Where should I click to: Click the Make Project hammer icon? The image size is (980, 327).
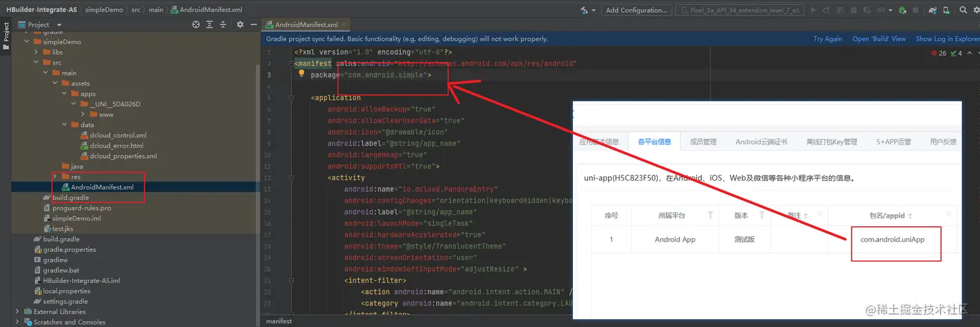pos(584,10)
